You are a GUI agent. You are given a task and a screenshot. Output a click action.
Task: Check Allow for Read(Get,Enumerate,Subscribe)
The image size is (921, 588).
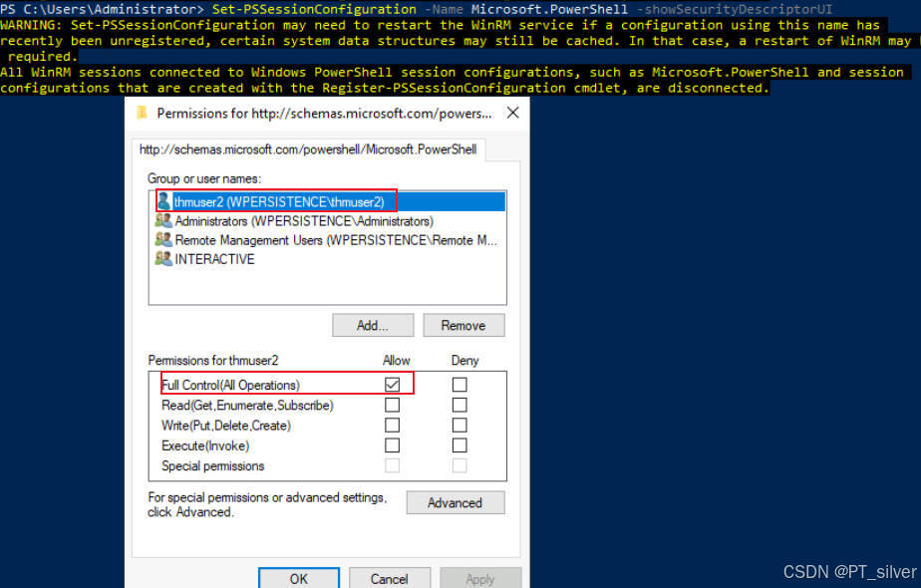click(392, 405)
